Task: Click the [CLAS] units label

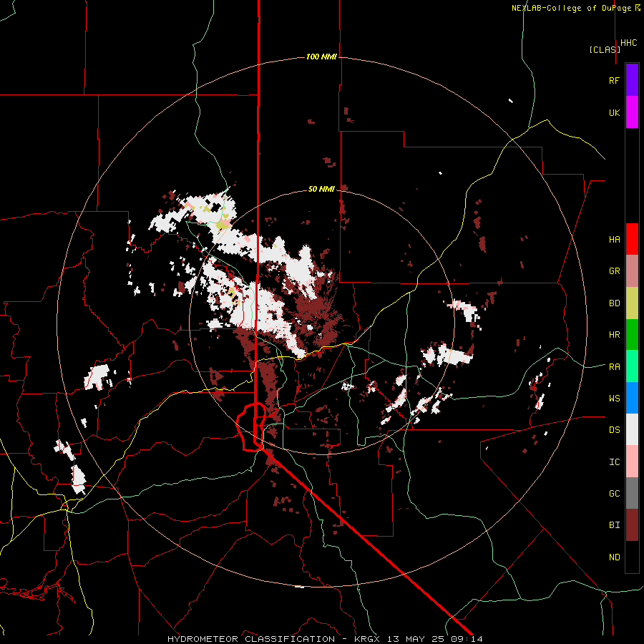Action: click(605, 49)
